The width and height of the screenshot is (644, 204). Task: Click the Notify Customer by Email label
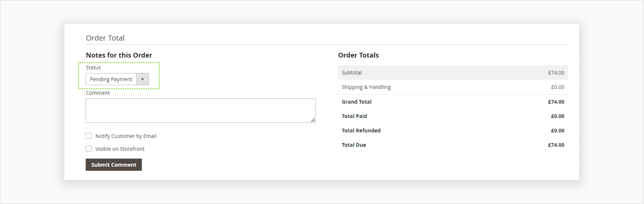(x=126, y=136)
